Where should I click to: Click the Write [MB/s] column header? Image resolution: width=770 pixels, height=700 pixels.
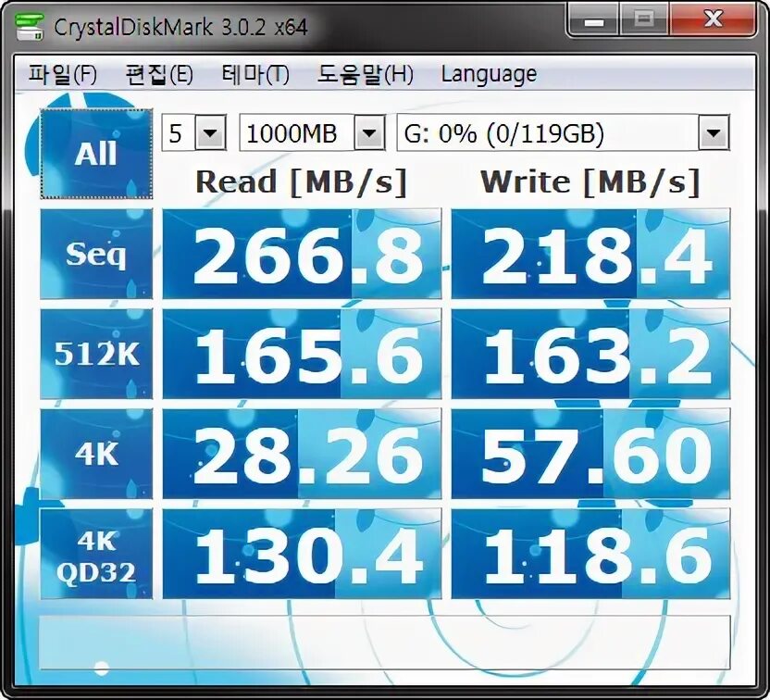[x=590, y=182]
